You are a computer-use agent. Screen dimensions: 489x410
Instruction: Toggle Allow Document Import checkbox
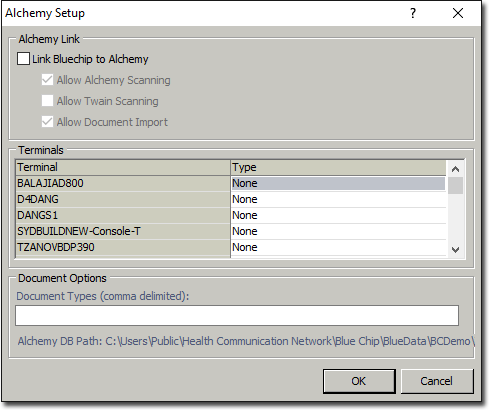tap(47, 122)
